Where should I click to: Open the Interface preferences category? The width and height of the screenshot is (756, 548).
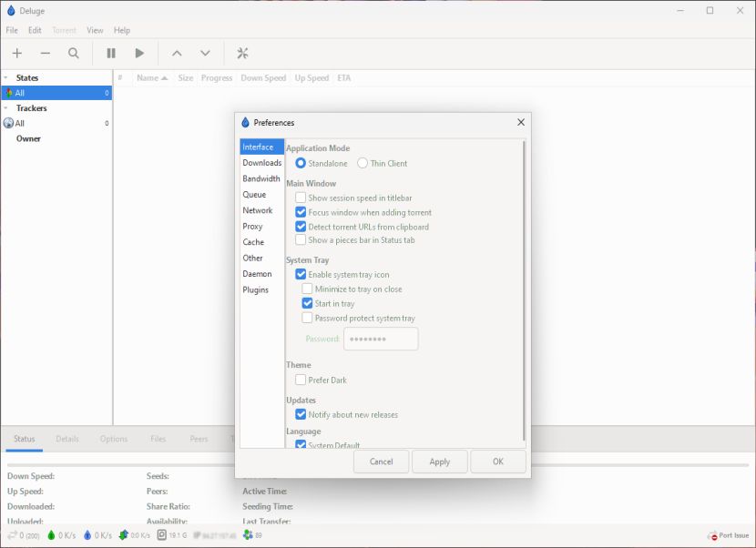(261, 147)
